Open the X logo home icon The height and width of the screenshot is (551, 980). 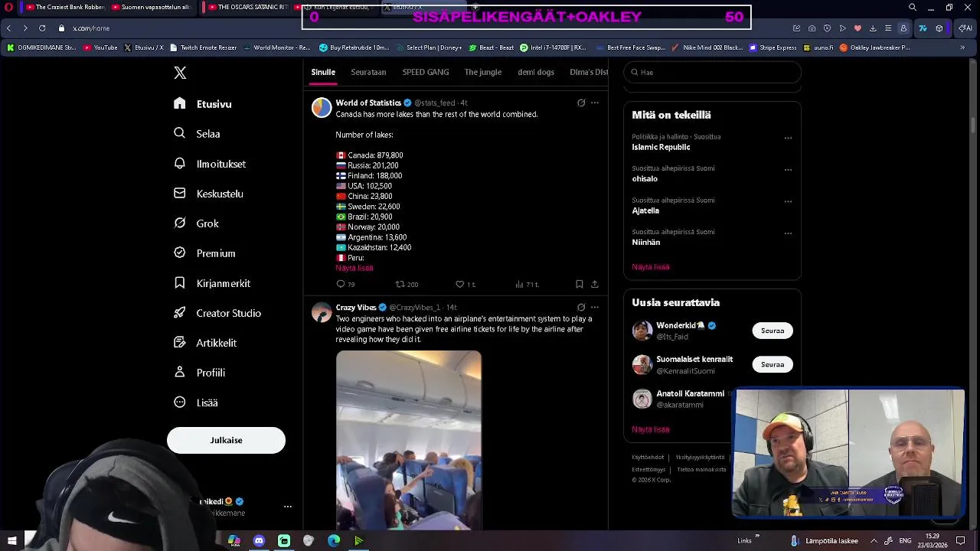coord(180,73)
